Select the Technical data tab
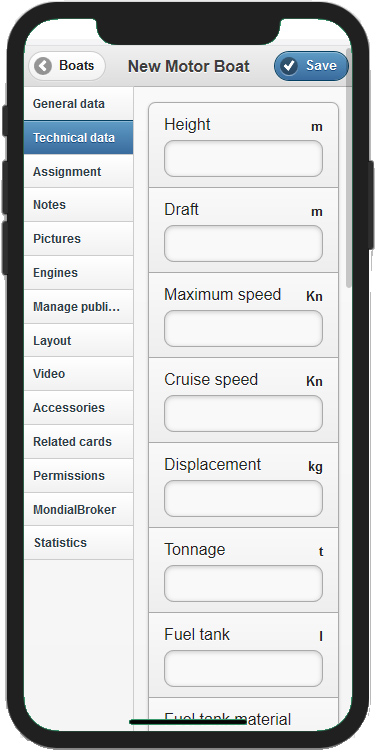This screenshot has width=376, height=752. [x=79, y=138]
